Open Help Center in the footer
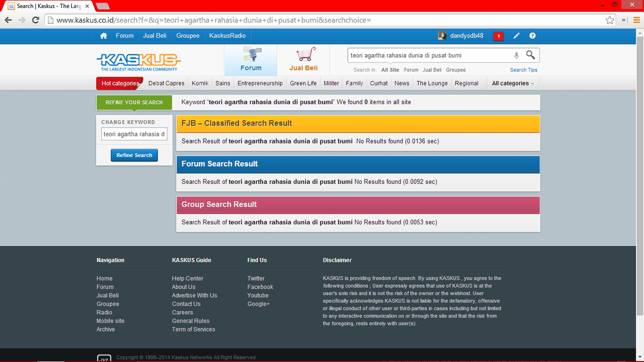Viewport: 644px width, 362px height. click(x=188, y=279)
